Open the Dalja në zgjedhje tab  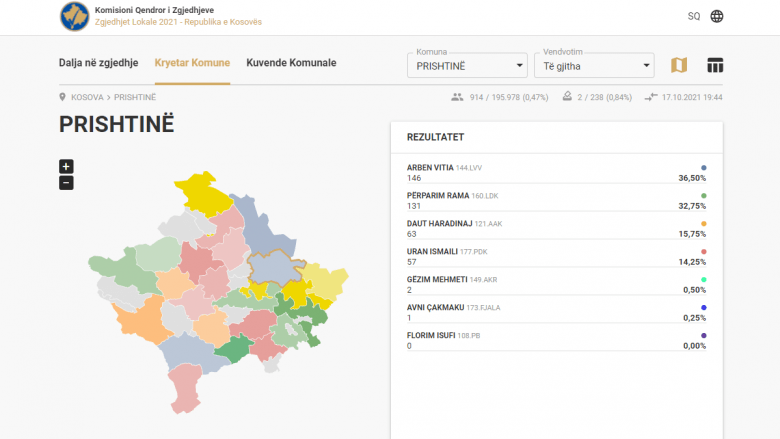(x=98, y=63)
